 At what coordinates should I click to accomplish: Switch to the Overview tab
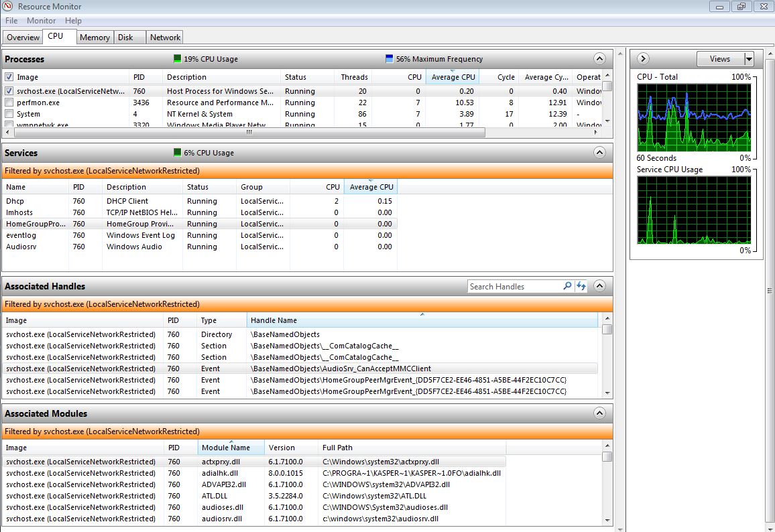click(x=23, y=38)
